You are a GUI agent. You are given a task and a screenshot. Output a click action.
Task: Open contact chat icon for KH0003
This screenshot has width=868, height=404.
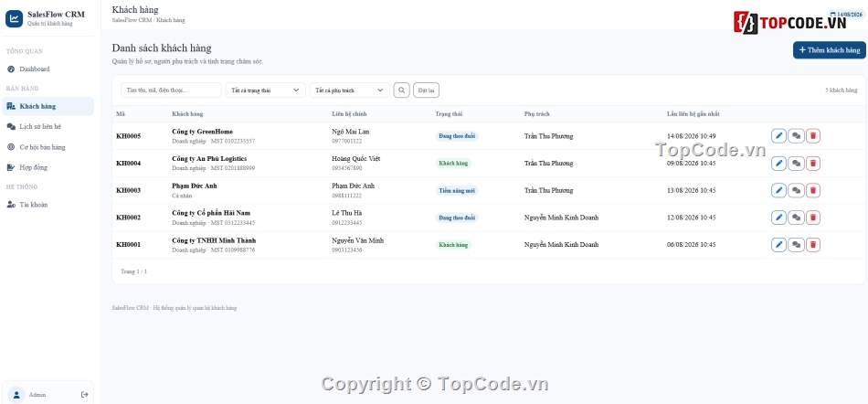tap(796, 190)
